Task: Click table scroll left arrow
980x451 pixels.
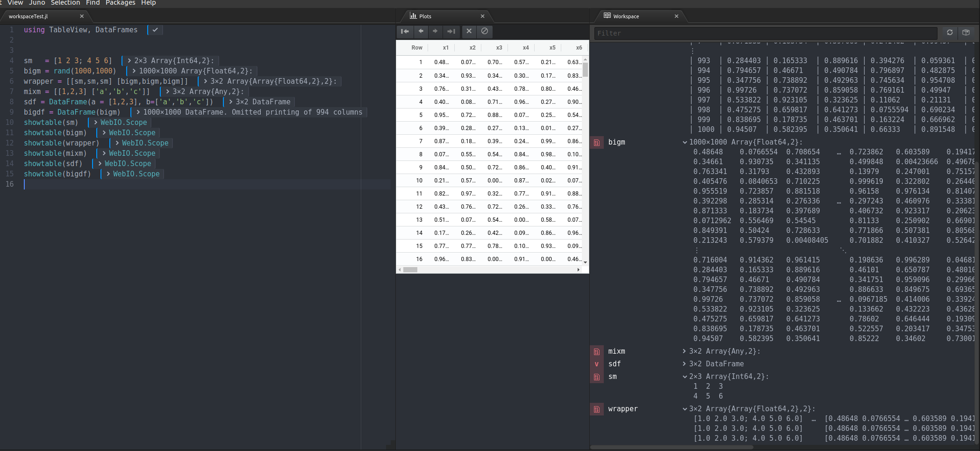Action: pos(399,269)
